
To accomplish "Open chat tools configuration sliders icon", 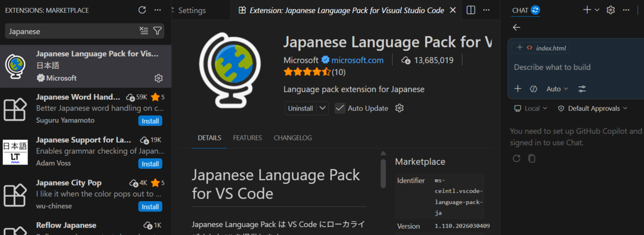I will coord(582,89).
